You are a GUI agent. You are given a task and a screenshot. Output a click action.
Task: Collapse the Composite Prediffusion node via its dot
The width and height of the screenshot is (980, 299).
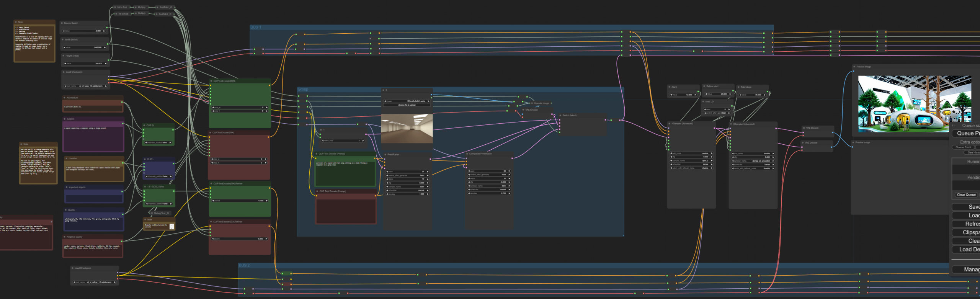tap(467, 154)
